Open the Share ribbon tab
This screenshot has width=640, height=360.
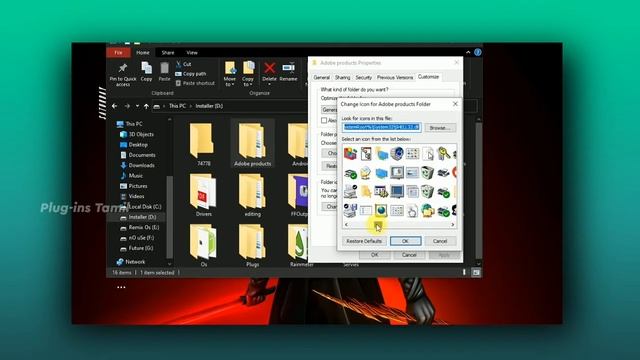click(168, 53)
